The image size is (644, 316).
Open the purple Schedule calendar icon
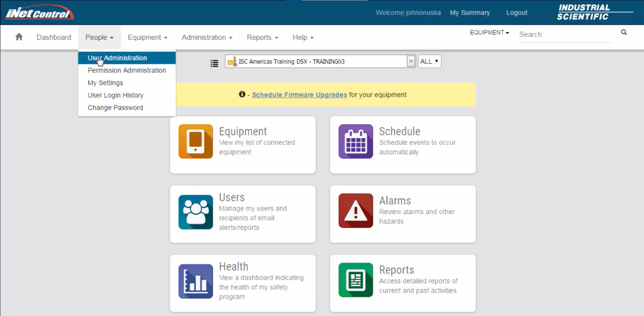click(x=356, y=141)
